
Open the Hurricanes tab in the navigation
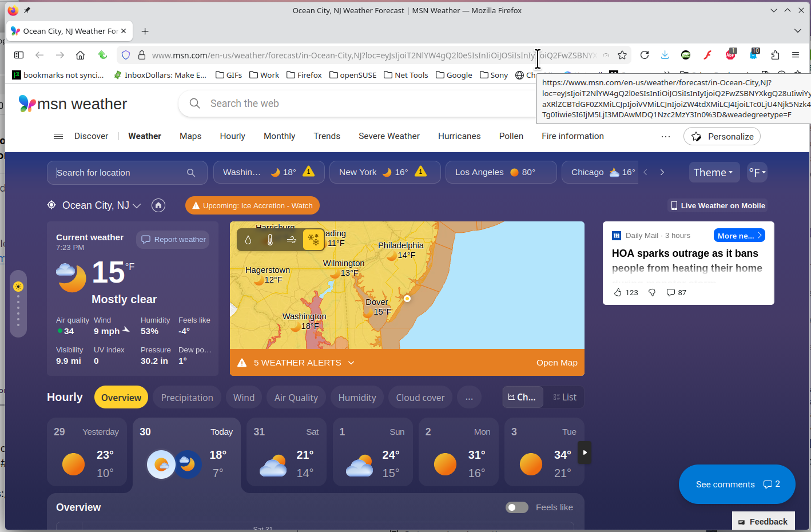[459, 136]
